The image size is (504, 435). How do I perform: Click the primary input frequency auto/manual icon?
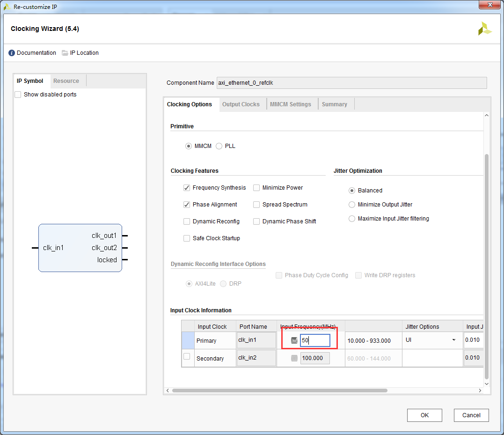pyautogui.click(x=294, y=340)
